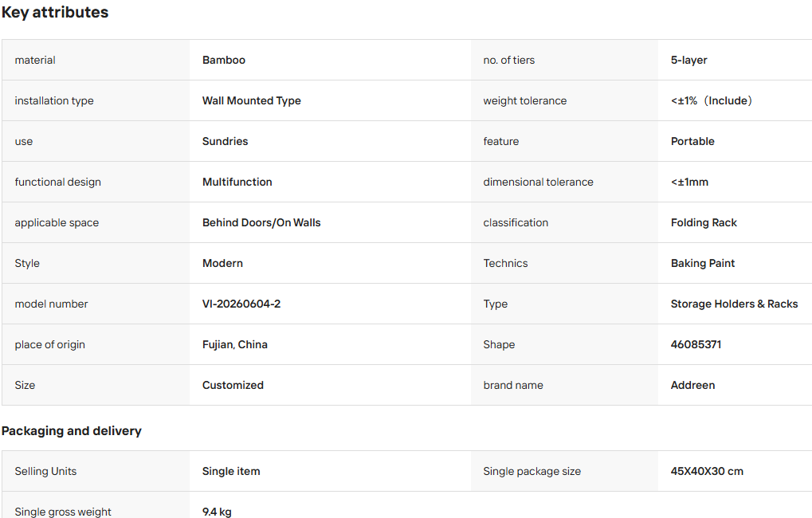Select the Customized size value
This screenshot has width=812, height=518.
(x=233, y=386)
